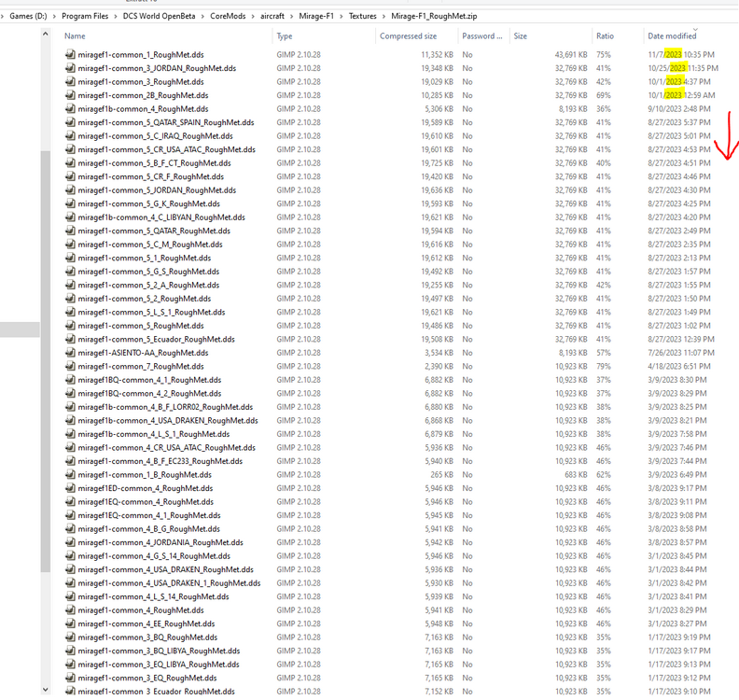This screenshot has width=739, height=700.
Task: Click the navigation pane scroll down arrow
Action: point(45,689)
